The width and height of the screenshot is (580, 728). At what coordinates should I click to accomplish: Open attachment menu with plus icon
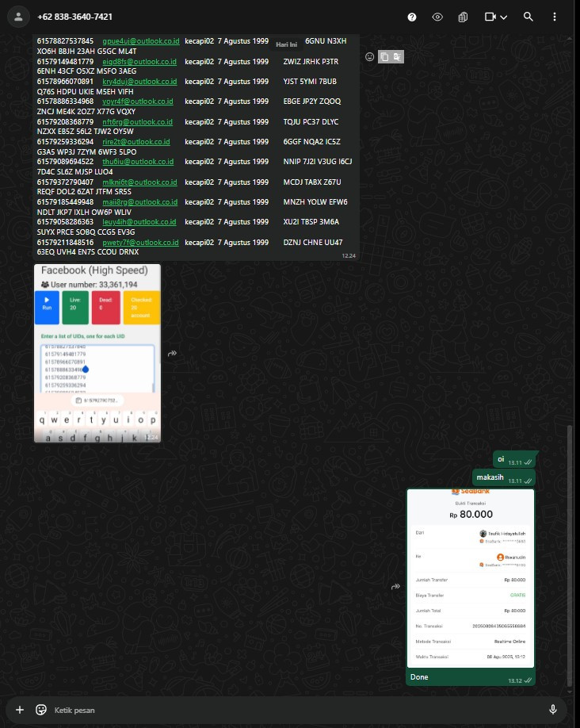(x=20, y=710)
